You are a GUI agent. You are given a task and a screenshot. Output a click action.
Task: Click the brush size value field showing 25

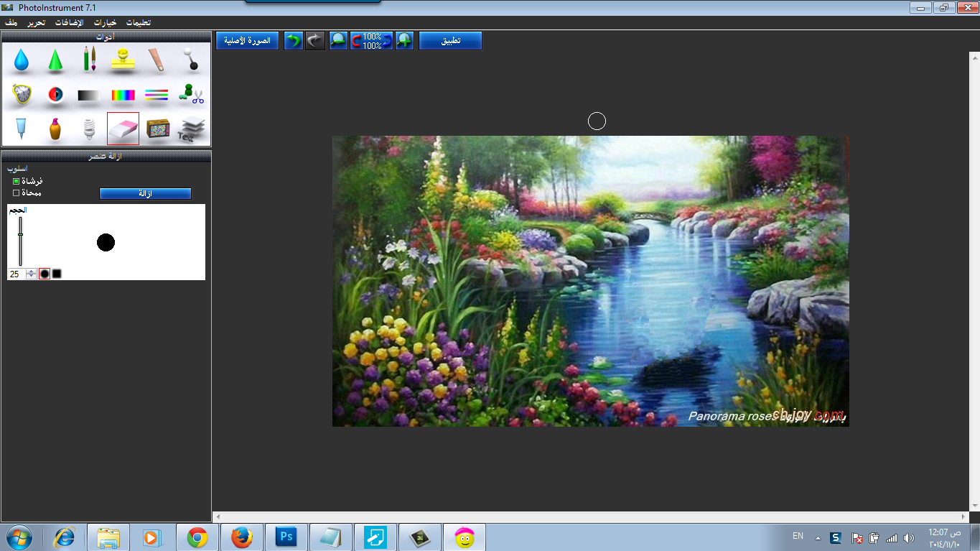click(17, 274)
